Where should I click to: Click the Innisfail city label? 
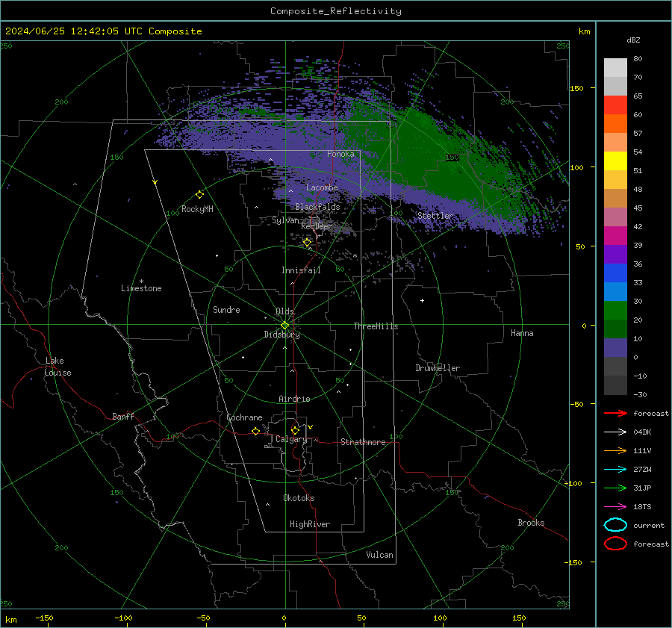coord(301,270)
